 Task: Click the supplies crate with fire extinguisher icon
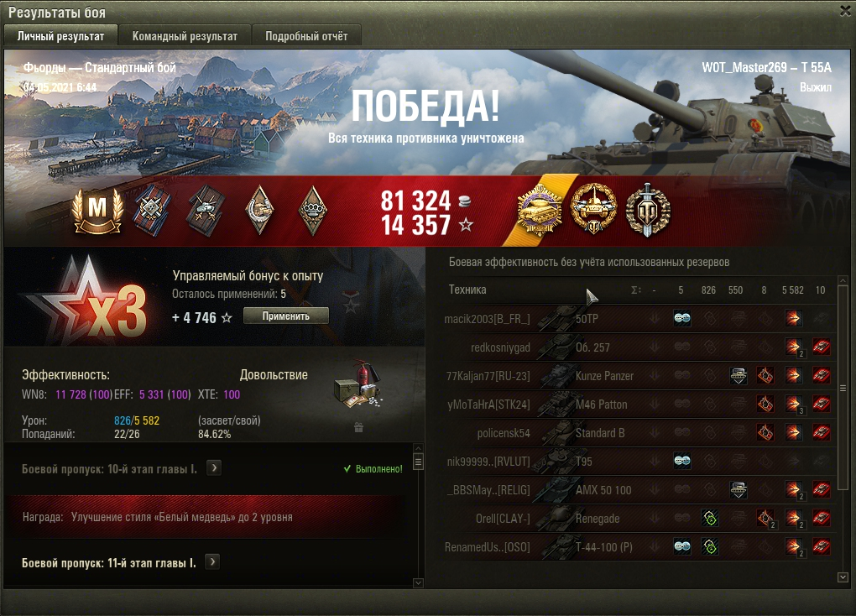(x=358, y=384)
